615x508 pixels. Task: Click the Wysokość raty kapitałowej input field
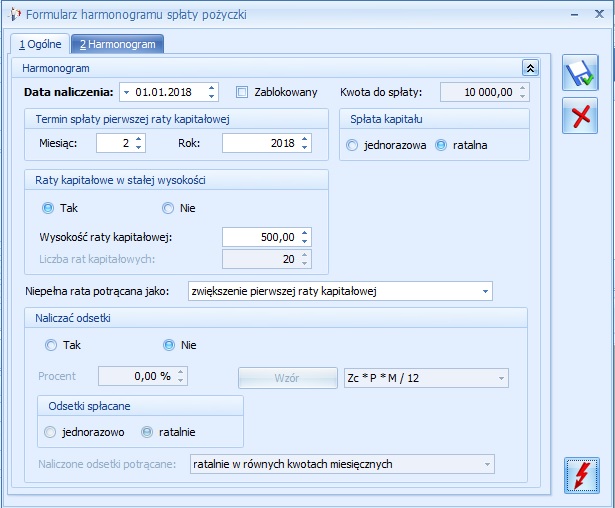(261, 237)
